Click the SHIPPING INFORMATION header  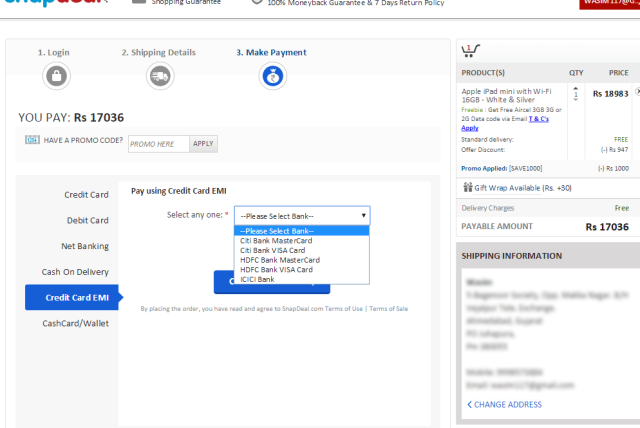tap(511, 256)
